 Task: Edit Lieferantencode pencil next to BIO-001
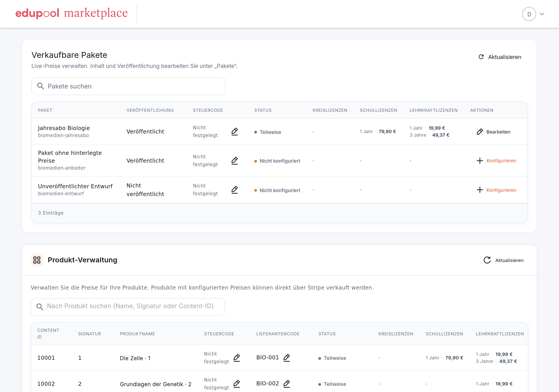click(x=286, y=358)
